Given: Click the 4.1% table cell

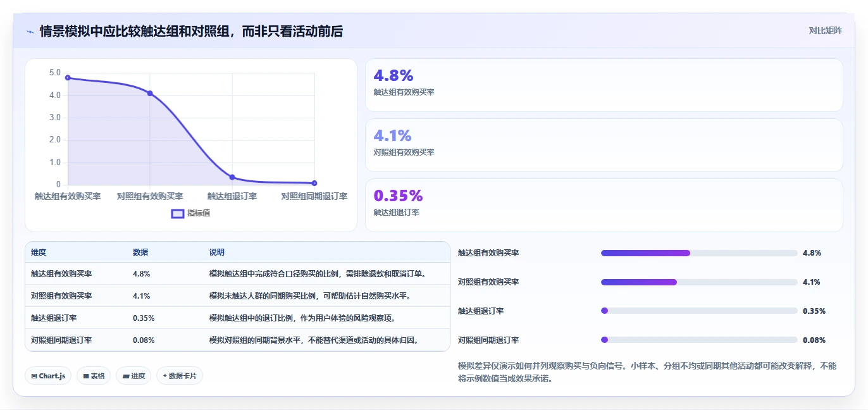Looking at the screenshot, I should pyautogui.click(x=141, y=295).
